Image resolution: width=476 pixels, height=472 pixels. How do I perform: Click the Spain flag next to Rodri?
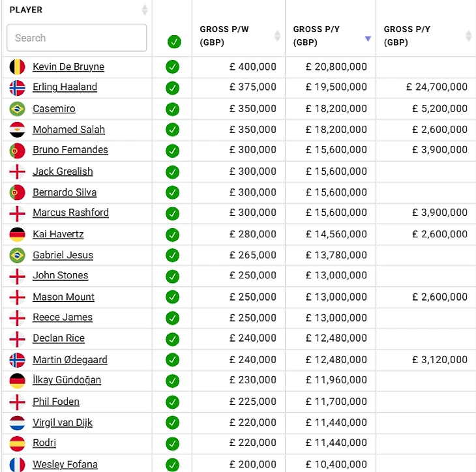pos(18,443)
